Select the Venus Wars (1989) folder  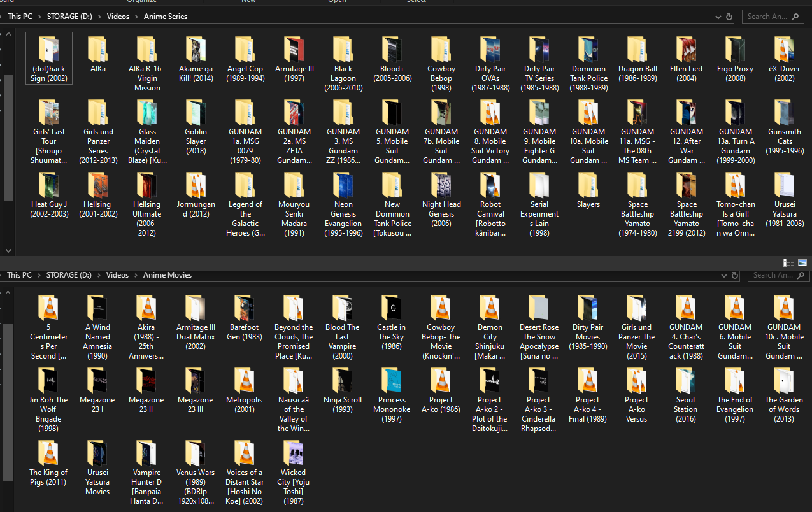click(196, 471)
